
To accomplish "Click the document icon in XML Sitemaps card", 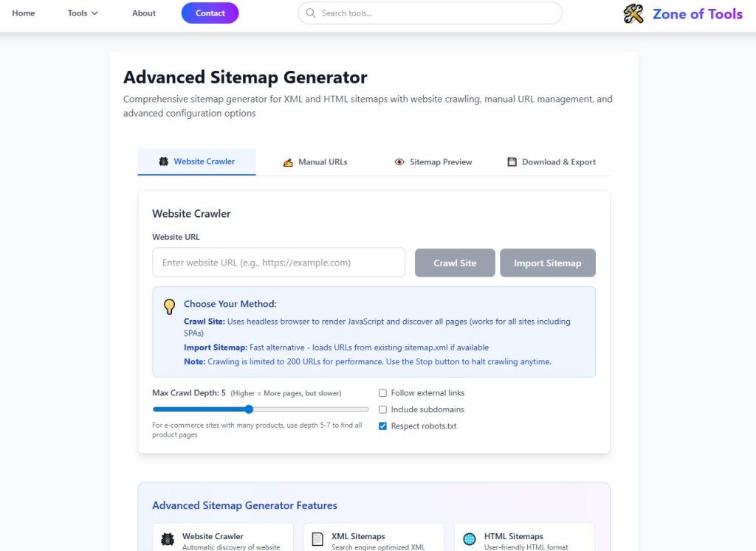I will point(318,538).
